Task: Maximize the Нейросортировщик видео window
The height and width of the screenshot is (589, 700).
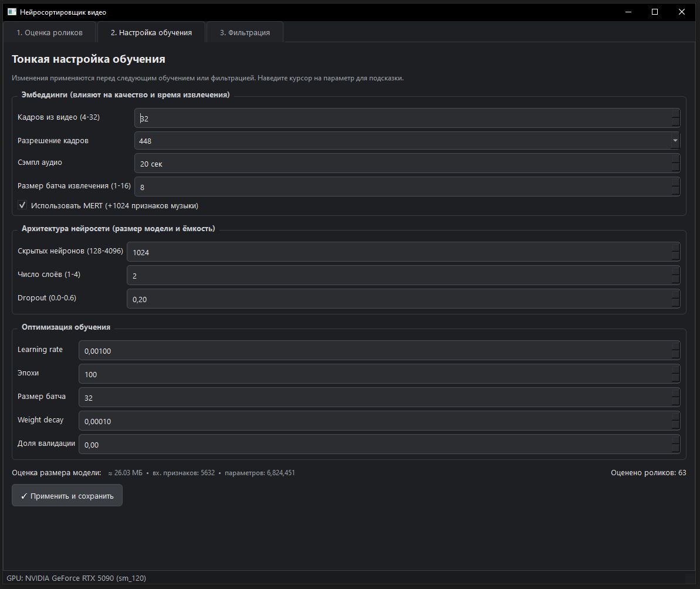Action: tap(655, 12)
